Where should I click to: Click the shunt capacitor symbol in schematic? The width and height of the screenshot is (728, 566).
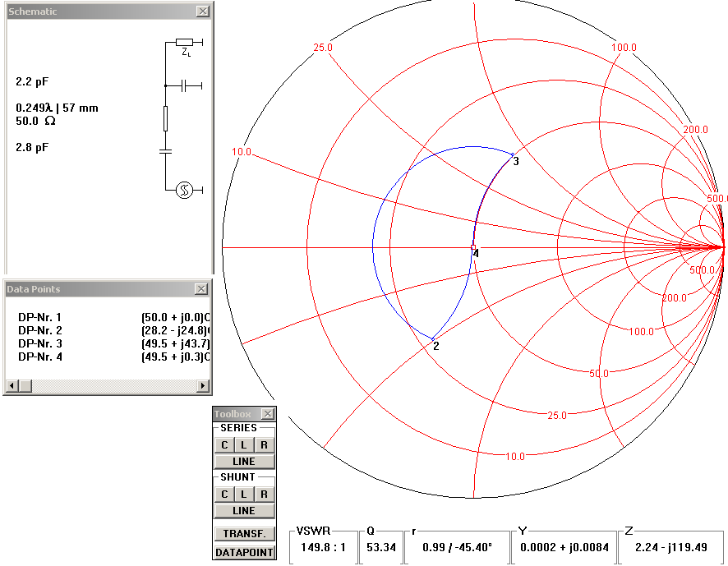(x=184, y=85)
